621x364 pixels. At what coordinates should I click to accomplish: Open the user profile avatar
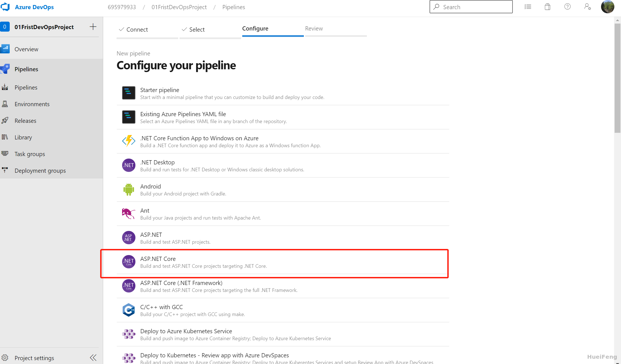click(608, 7)
